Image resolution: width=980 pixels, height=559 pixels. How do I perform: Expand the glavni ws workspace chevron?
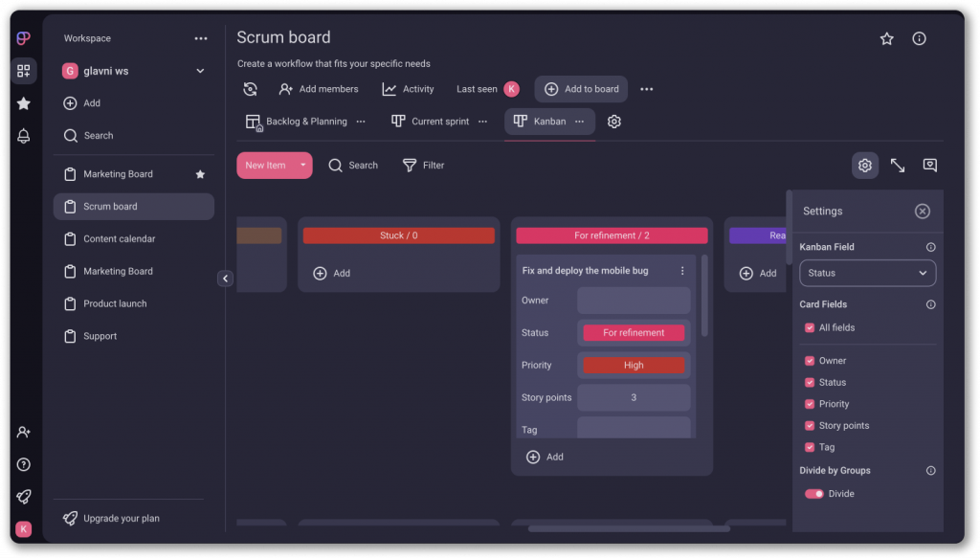(200, 71)
